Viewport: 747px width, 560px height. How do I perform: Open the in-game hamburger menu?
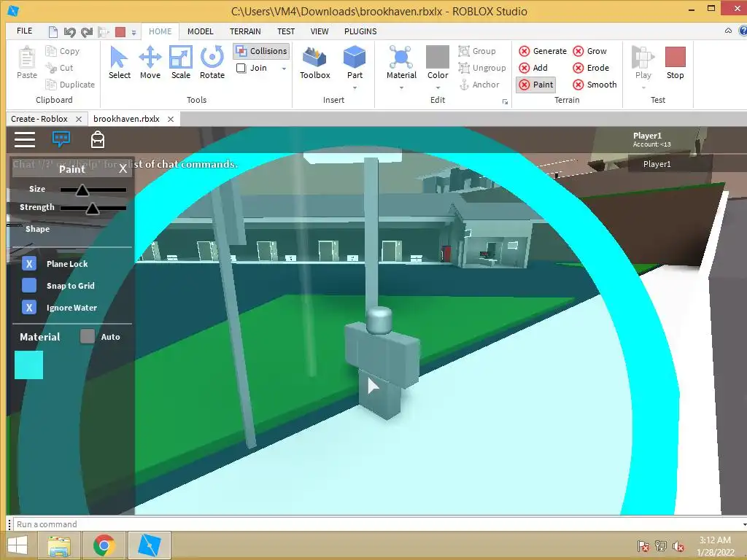coord(25,139)
